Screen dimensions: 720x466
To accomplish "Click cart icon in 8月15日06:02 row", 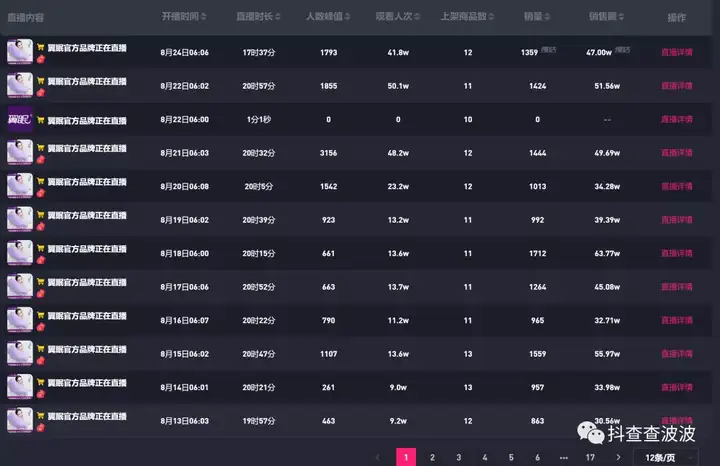I will pos(40,349).
